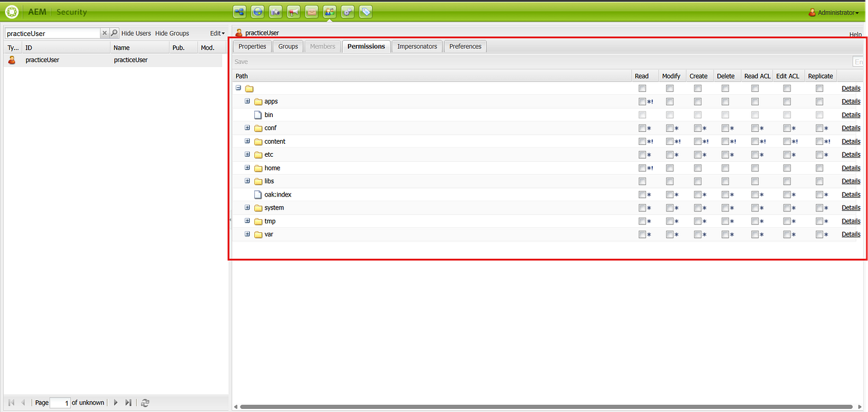Click the Members tab
This screenshot has height=412, width=868.
click(x=322, y=46)
